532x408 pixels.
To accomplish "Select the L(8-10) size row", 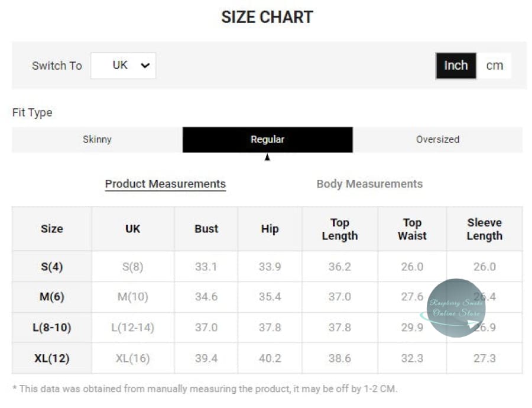I will pos(52,328).
